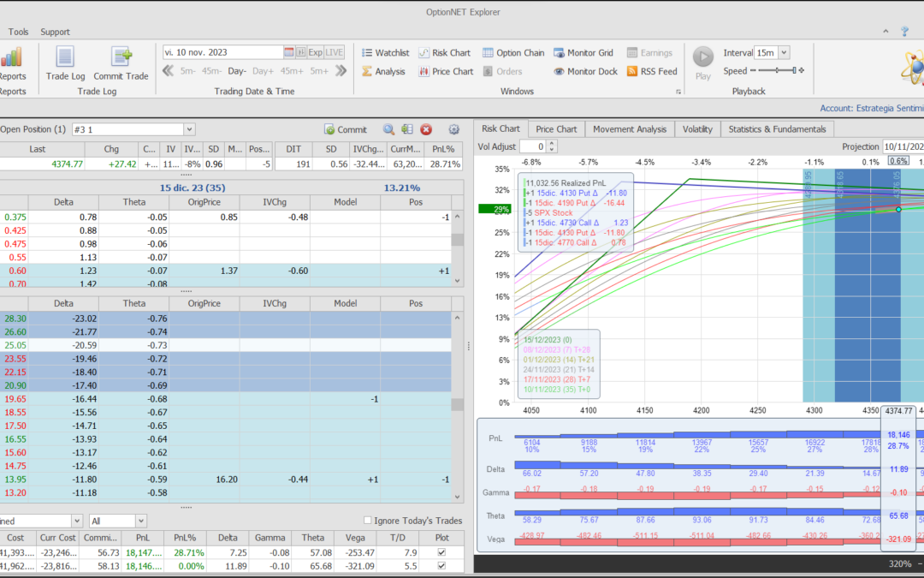This screenshot has height=578, width=924.
Task: Open the Trade Log
Action: (x=65, y=63)
